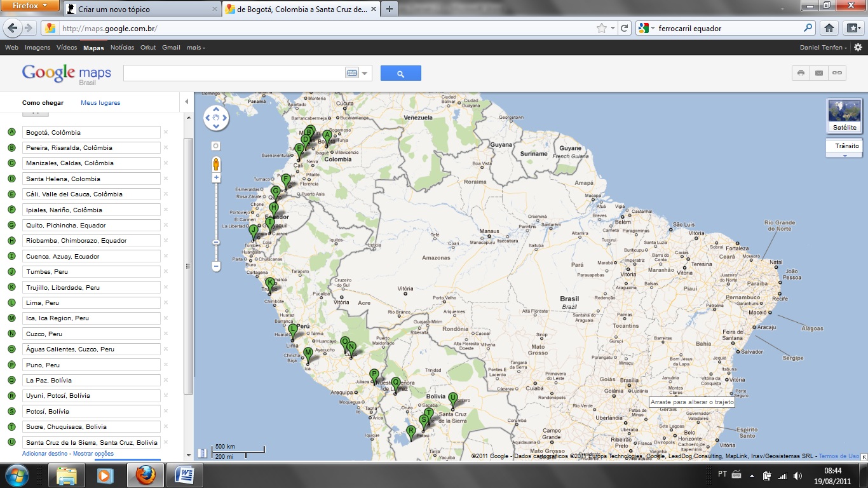Viewport: 868px width, 488px height.
Task: Click the left panel vertical scrollbar
Action: 187,266
